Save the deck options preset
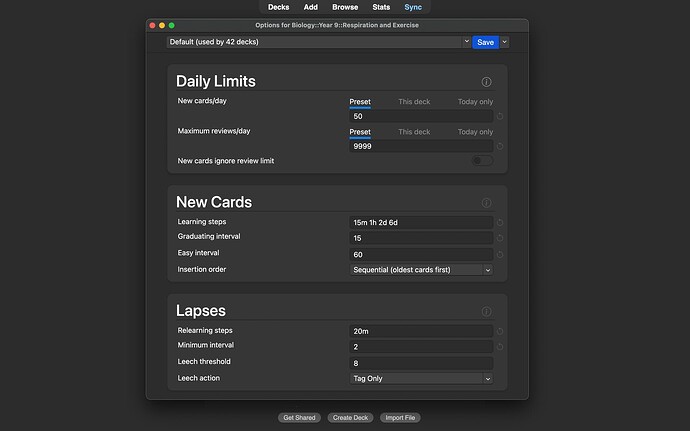 point(485,42)
